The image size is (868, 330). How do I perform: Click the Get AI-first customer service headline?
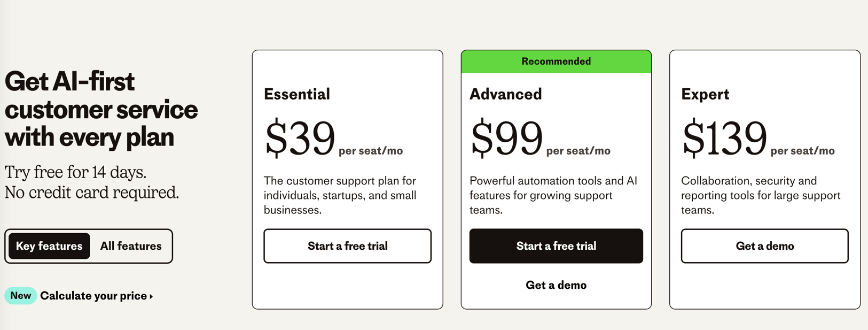101,109
